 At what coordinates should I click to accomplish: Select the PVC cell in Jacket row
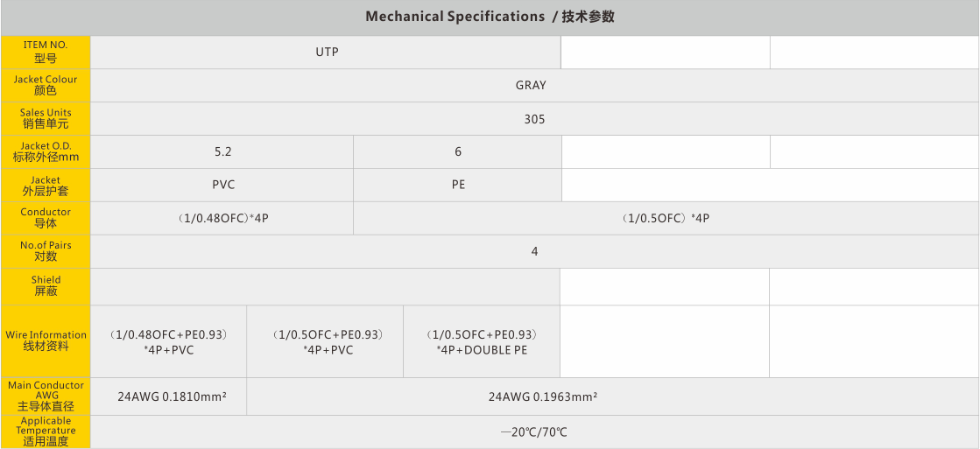[x=223, y=185]
